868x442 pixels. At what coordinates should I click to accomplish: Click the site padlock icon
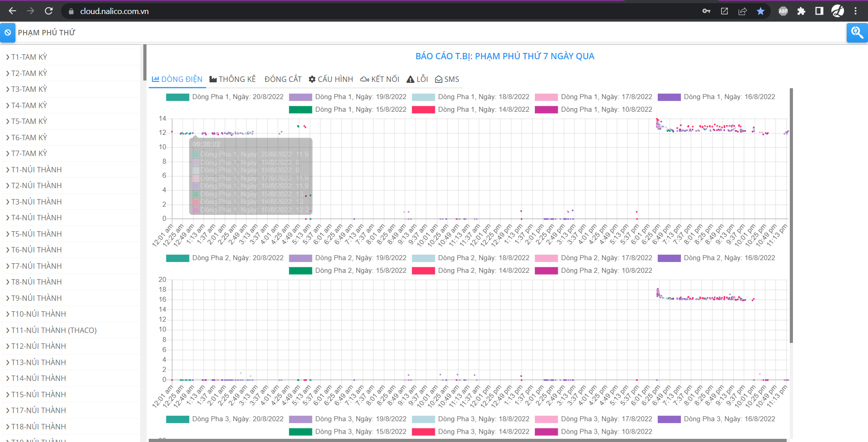(71, 11)
